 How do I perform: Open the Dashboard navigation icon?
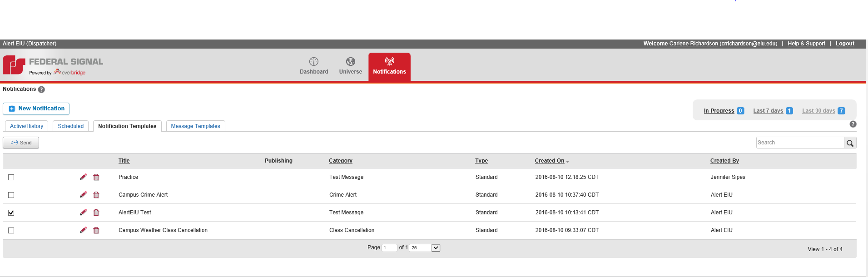coord(314,62)
